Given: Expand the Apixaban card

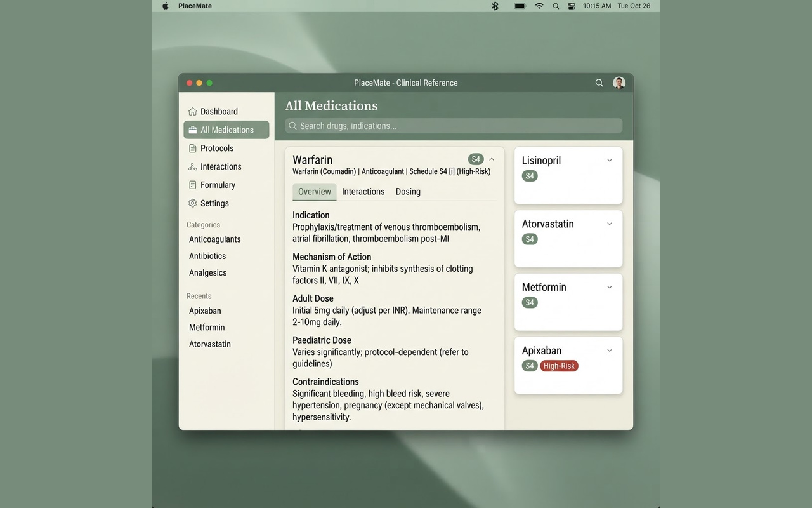Looking at the screenshot, I should [x=610, y=351].
